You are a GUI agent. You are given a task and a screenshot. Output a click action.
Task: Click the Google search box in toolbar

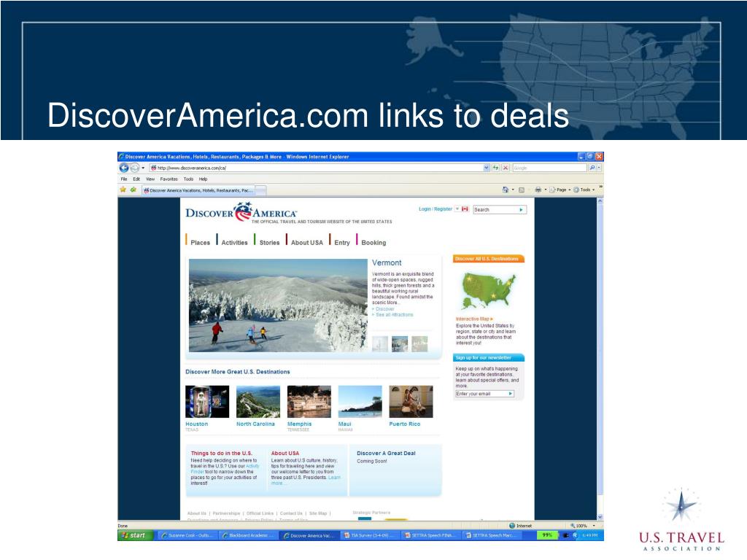pyautogui.click(x=550, y=168)
